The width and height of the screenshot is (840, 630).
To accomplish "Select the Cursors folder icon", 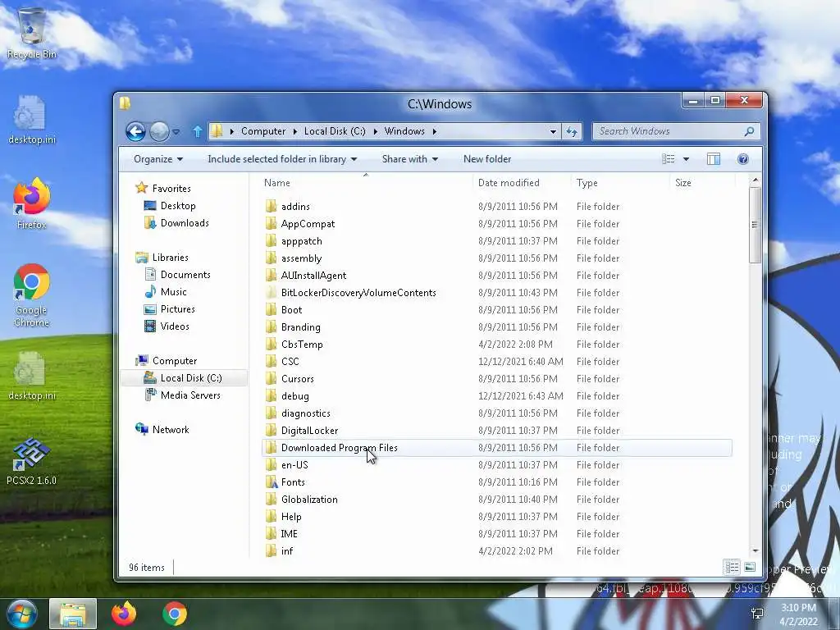I will coord(271,378).
